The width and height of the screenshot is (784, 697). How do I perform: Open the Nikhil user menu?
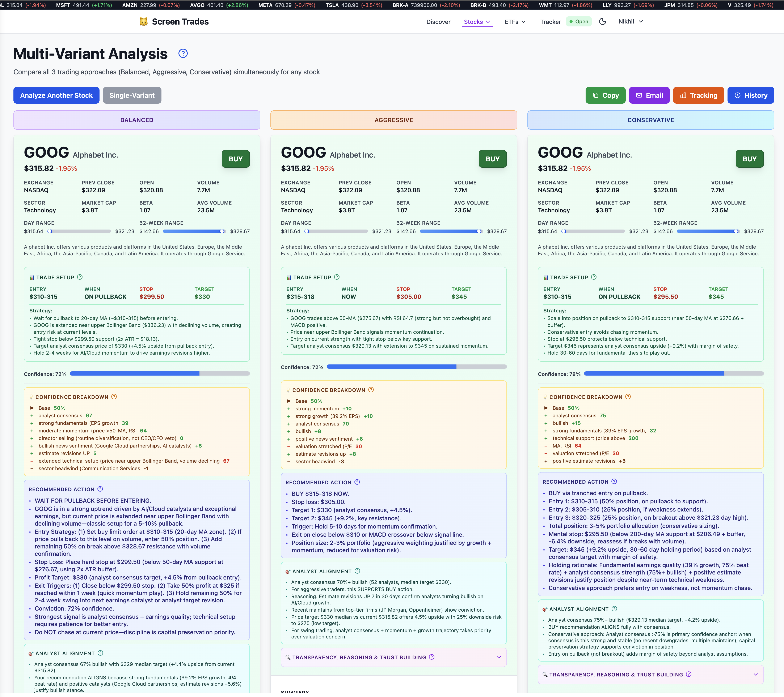(x=631, y=21)
